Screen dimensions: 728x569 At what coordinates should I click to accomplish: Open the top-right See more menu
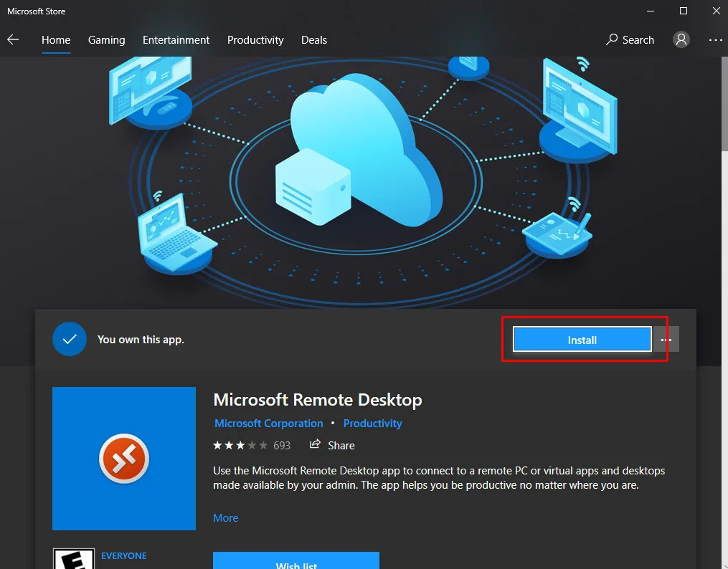[716, 40]
